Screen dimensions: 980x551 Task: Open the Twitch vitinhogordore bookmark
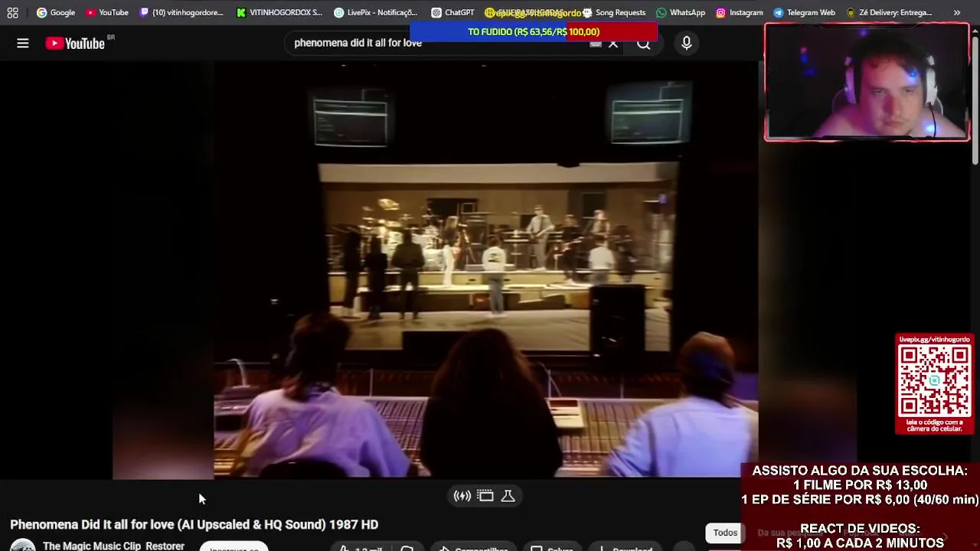181,12
